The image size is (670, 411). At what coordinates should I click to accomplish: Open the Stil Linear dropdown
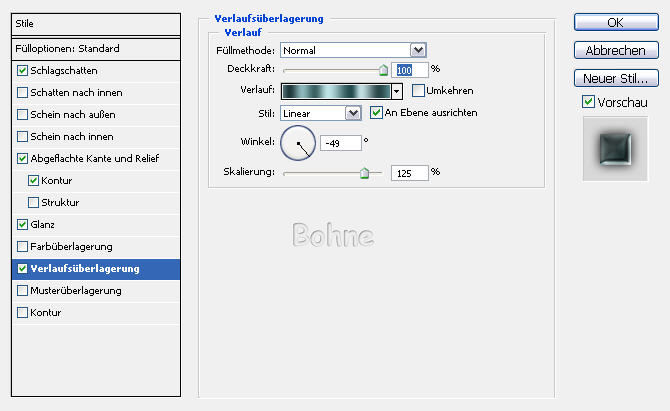pyautogui.click(x=352, y=113)
